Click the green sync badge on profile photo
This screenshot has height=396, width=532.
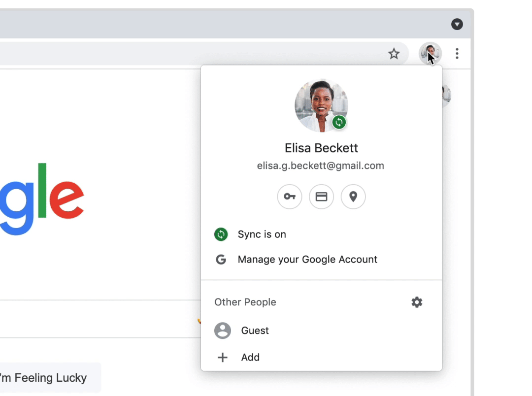click(x=339, y=122)
